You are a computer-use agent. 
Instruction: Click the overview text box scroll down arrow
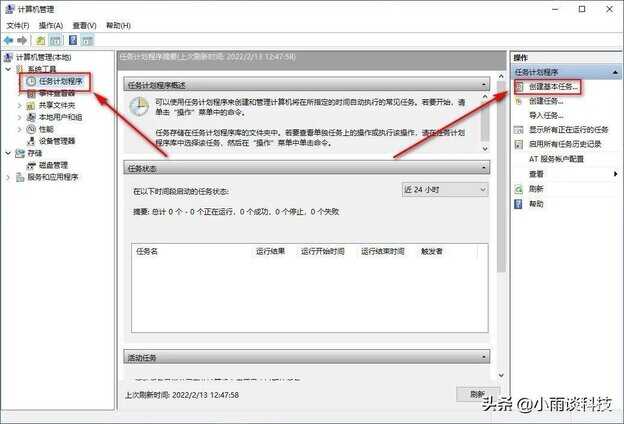click(485, 148)
